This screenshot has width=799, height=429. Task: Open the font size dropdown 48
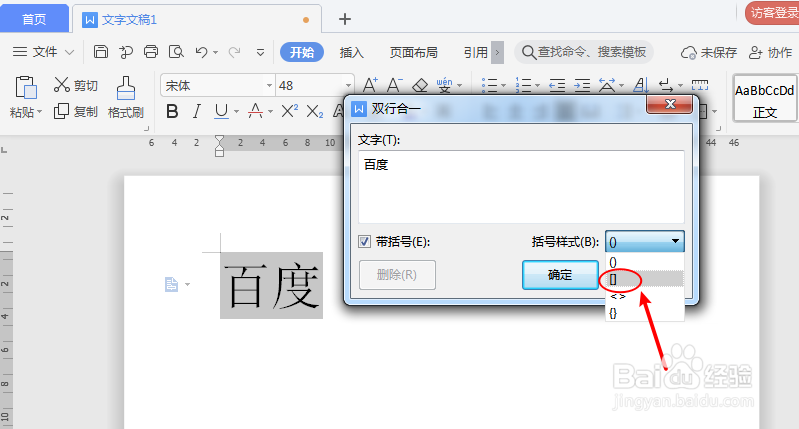pyautogui.click(x=348, y=85)
